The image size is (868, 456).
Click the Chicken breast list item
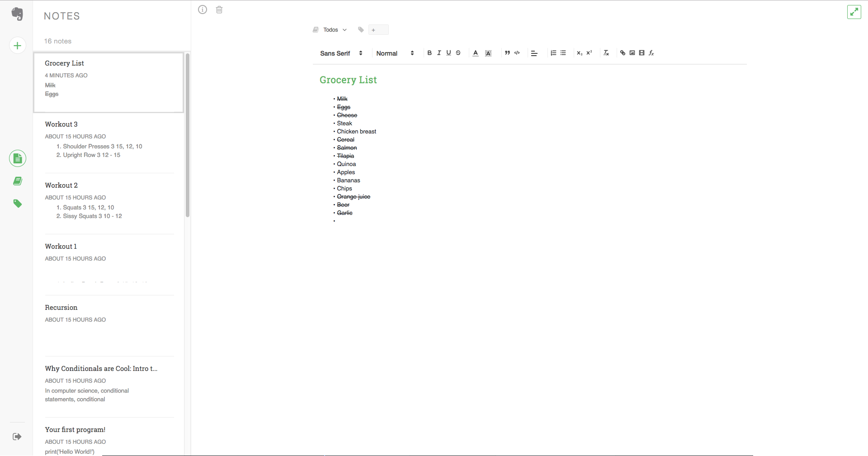356,132
